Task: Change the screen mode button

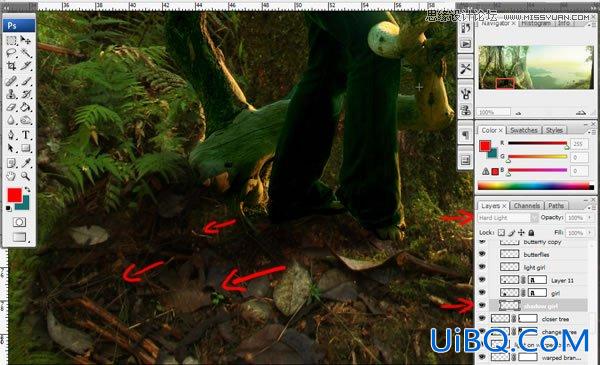Action: click(20, 237)
